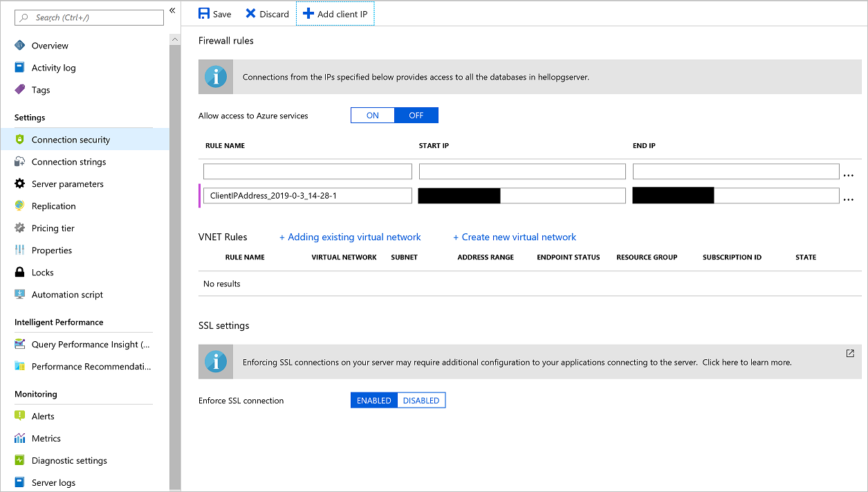Click the Automation script icon
Screen dimensions: 868x492
(x=20, y=295)
